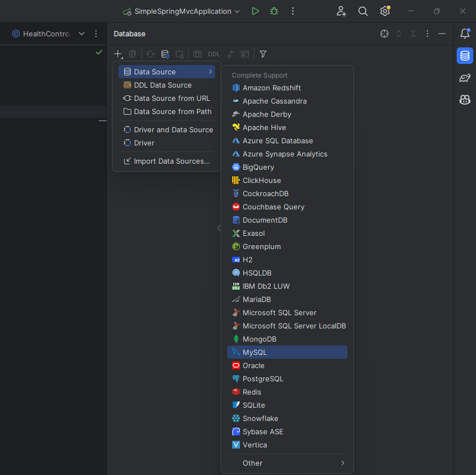Select H2 data source
Screen dimensions: 476x475
(x=287, y=260)
